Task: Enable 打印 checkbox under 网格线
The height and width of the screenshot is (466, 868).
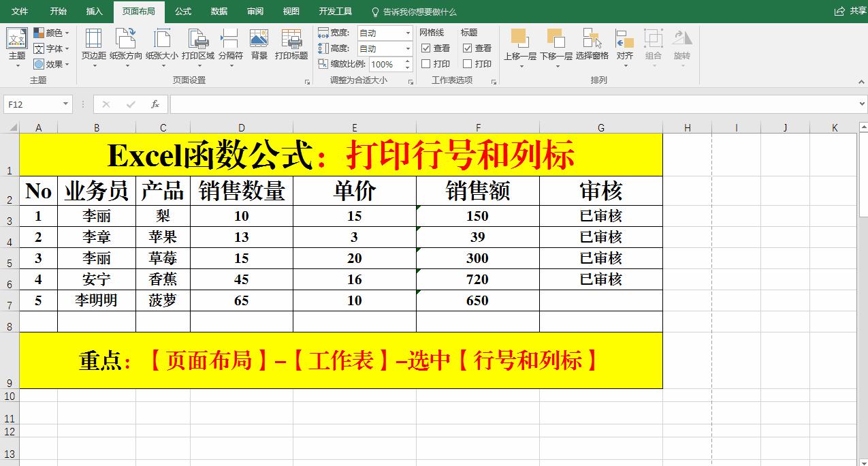Action: pos(425,63)
